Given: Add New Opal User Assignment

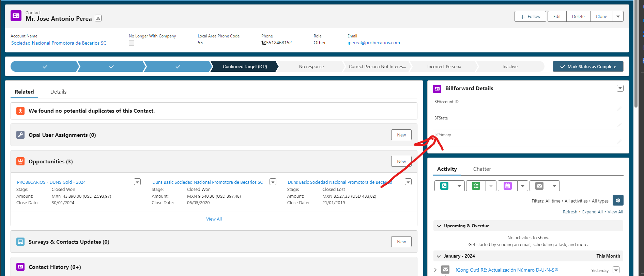Looking at the screenshot, I should click(x=401, y=135).
